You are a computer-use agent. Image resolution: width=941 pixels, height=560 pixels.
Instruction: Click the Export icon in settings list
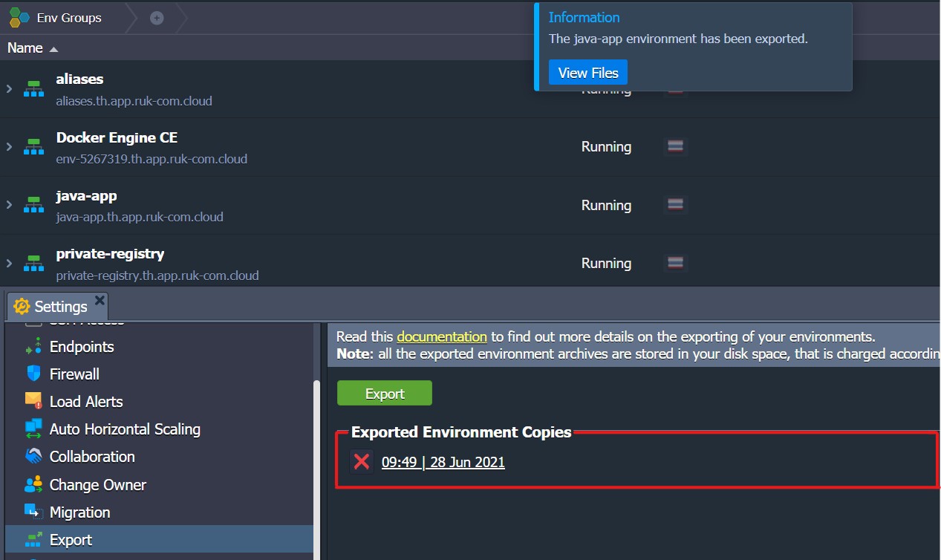tap(33, 540)
